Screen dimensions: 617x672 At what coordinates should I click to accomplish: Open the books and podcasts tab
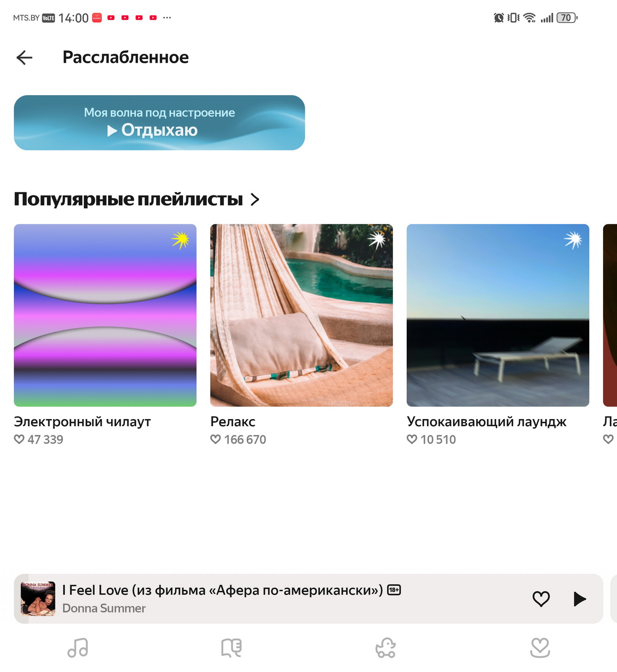(x=231, y=648)
